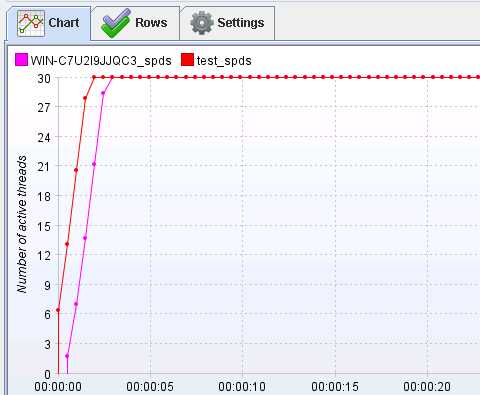Click the Y-axis value 18
This screenshot has height=395, width=480.
[x=44, y=197]
